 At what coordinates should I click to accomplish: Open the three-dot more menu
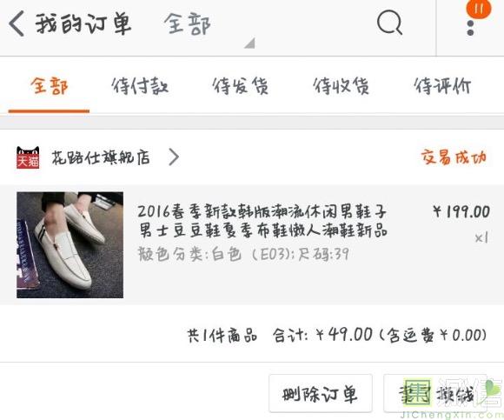point(470,28)
